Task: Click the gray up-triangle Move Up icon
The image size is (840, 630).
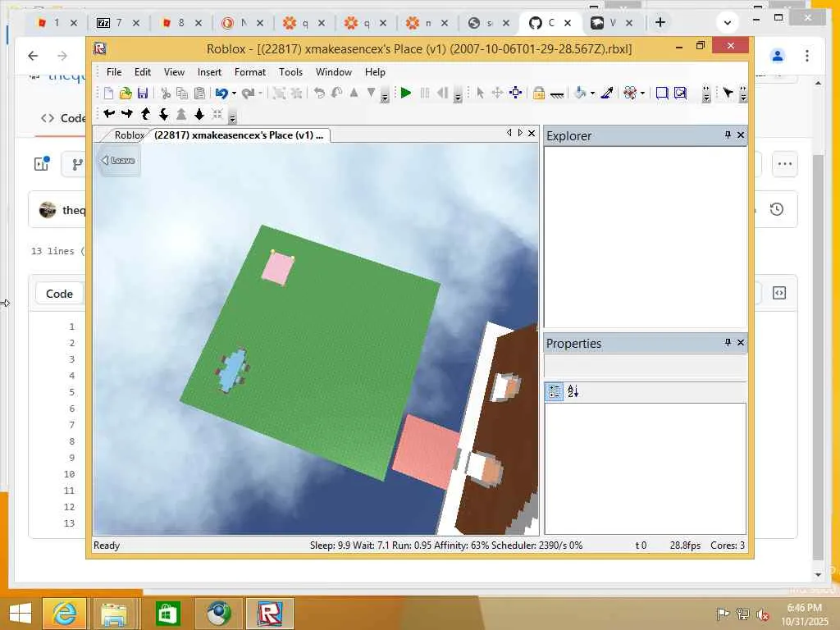Action: [354, 94]
